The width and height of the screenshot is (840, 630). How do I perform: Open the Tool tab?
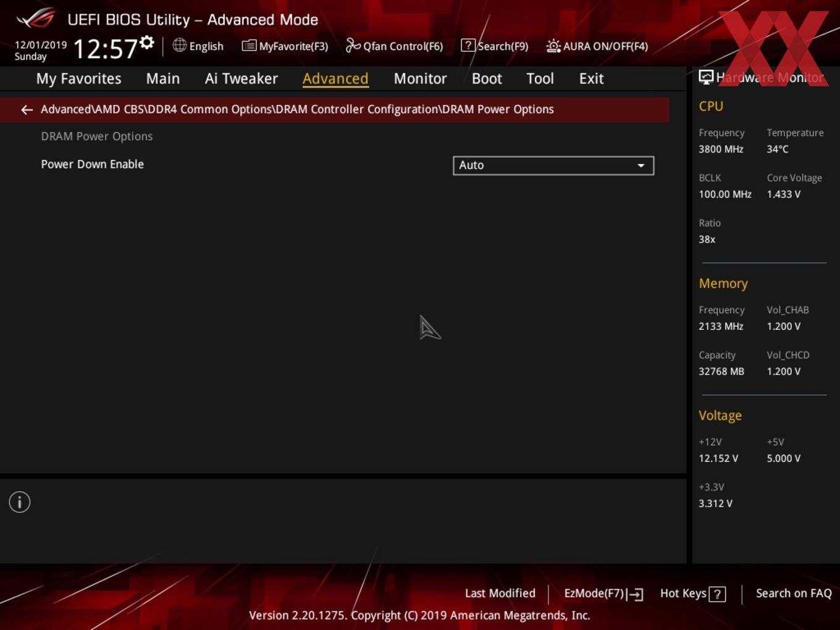(x=540, y=78)
